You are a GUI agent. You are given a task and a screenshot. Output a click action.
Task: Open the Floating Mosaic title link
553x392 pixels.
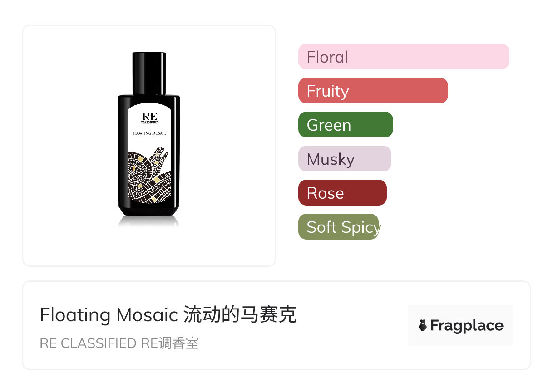click(x=109, y=314)
